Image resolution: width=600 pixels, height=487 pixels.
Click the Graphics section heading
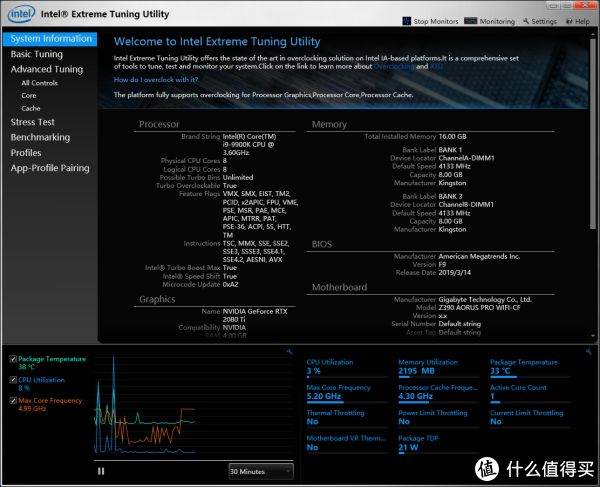157,299
